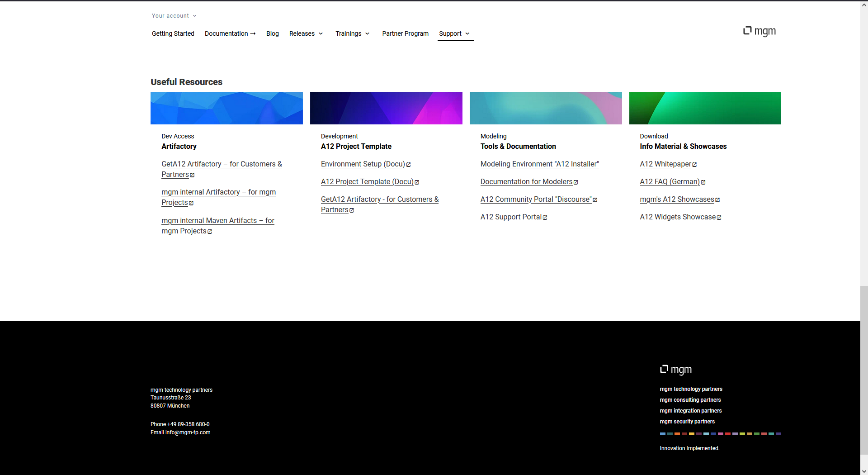Click external-link icon beside A12 Support Portal
The height and width of the screenshot is (475, 868).
point(545,218)
